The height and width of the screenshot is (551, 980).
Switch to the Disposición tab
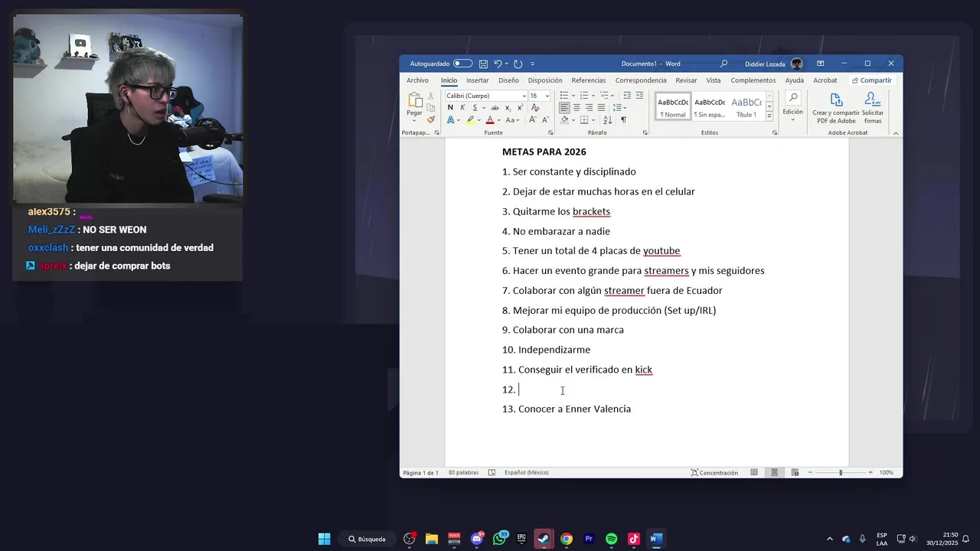tap(545, 80)
